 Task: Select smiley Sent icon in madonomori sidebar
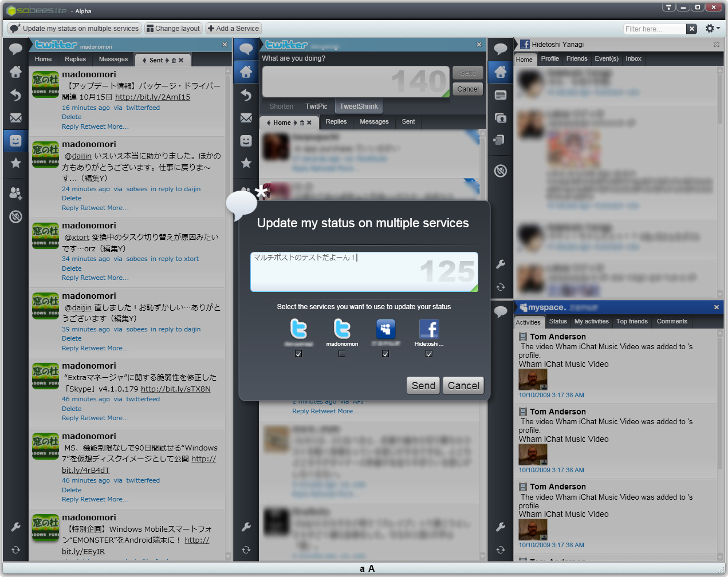click(15, 140)
